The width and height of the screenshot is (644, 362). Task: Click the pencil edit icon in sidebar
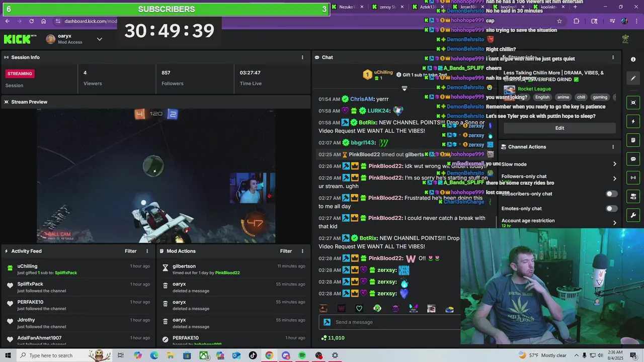tap(633, 78)
